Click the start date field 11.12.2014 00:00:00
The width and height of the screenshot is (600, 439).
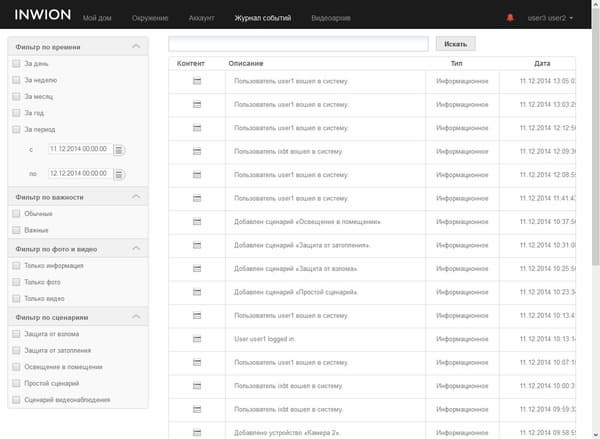pyautogui.click(x=80, y=149)
